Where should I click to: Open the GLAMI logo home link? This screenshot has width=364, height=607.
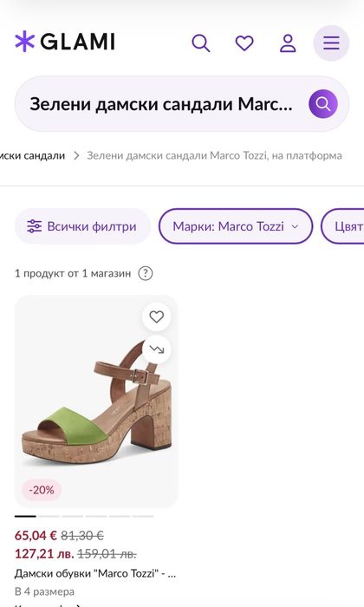pyautogui.click(x=65, y=42)
